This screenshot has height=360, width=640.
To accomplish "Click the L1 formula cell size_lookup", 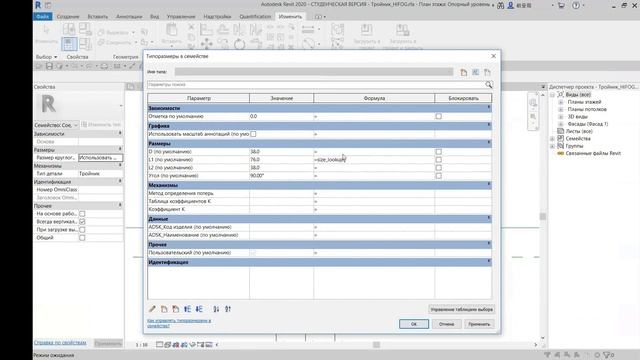I will point(374,160).
